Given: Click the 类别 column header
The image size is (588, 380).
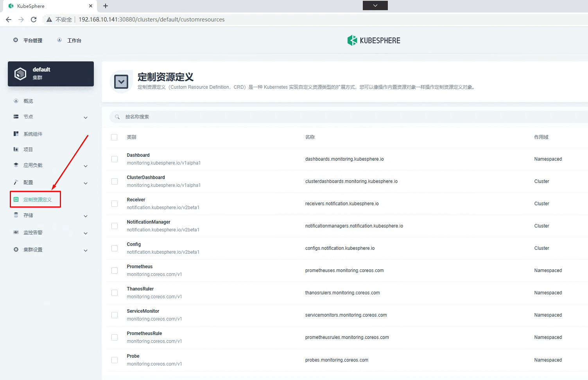Looking at the screenshot, I should [x=131, y=137].
